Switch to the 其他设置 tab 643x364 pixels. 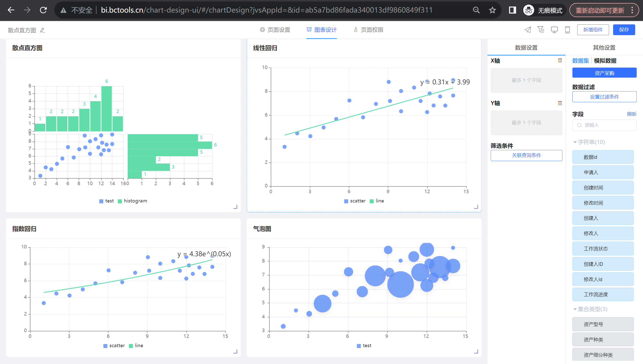(604, 47)
